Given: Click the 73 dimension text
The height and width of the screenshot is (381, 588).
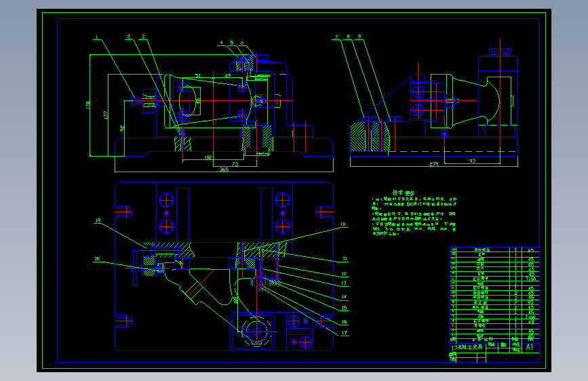Looking at the screenshot, I should pos(235,164).
